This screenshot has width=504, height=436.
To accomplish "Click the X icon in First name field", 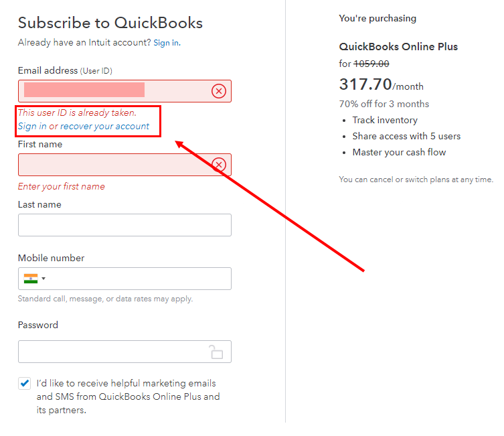I will coord(219,165).
